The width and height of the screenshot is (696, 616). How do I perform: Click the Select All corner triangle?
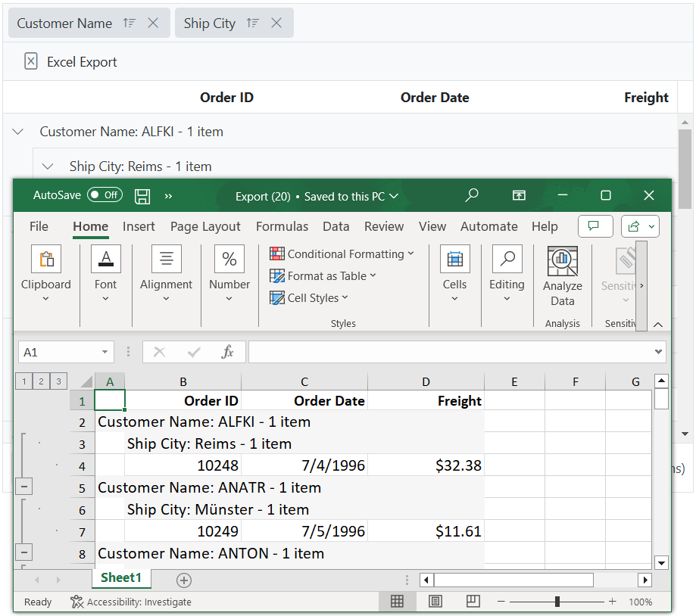86,381
